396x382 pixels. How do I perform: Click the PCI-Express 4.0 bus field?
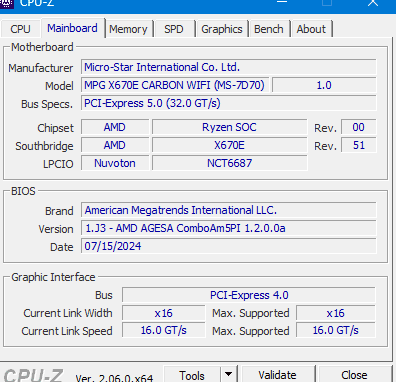(249, 295)
